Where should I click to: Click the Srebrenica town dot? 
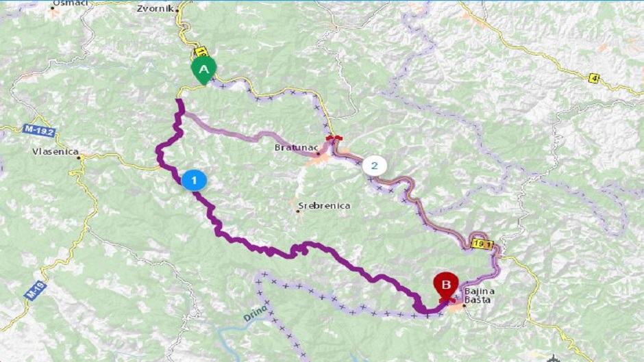pos(298,211)
